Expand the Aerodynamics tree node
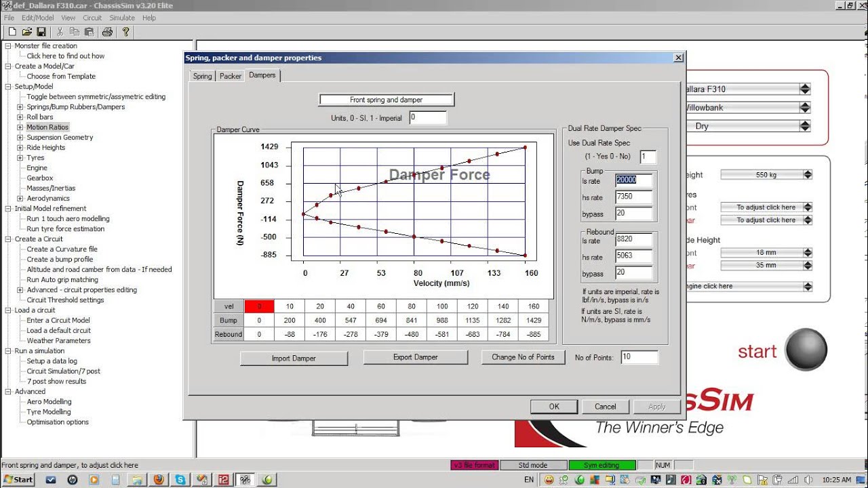Screen dimensions: 868x488 pos(20,199)
